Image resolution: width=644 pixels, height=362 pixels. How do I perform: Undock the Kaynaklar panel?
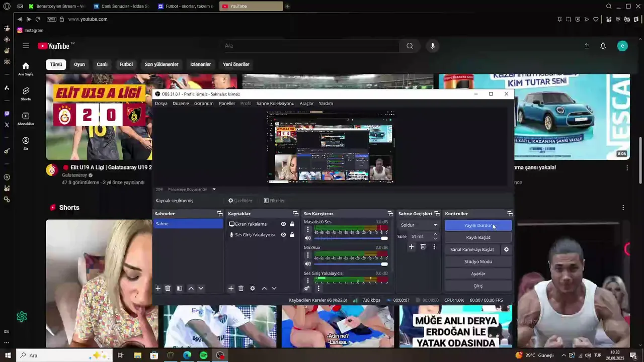(x=296, y=214)
